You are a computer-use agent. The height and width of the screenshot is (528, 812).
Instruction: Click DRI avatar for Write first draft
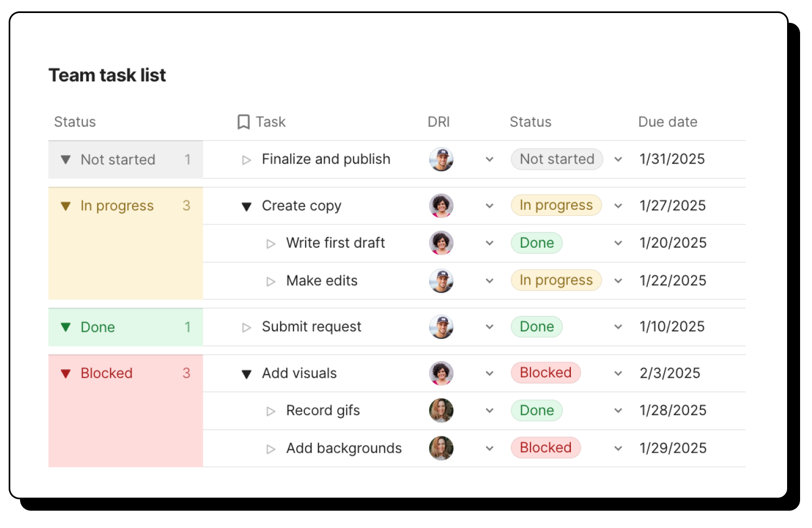pos(441,243)
